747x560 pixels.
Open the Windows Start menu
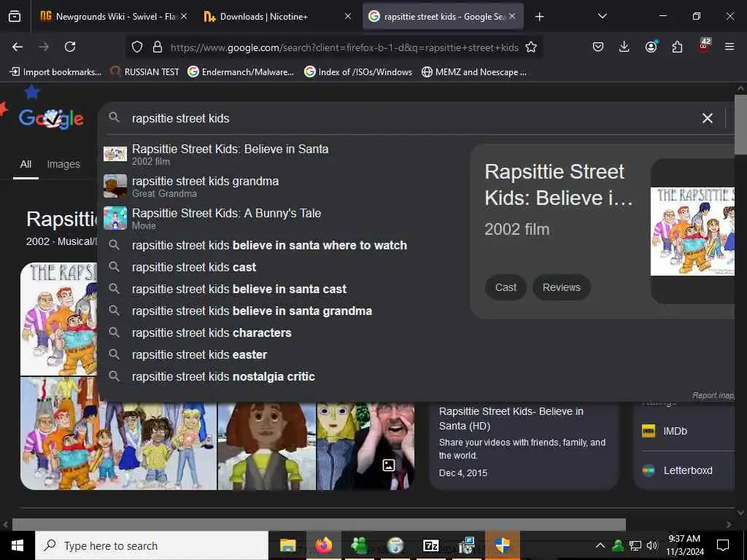18,545
